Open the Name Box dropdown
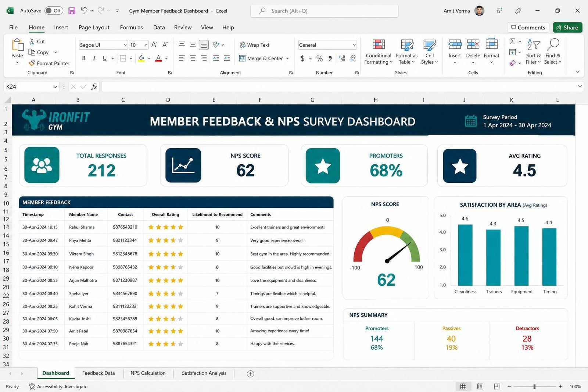Image resolution: width=588 pixels, height=392 pixels. [x=55, y=87]
